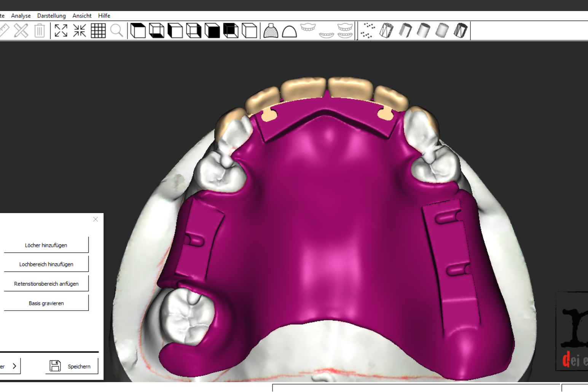Click the next step arrow button
This screenshot has height=392, width=588.
[x=10, y=366]
